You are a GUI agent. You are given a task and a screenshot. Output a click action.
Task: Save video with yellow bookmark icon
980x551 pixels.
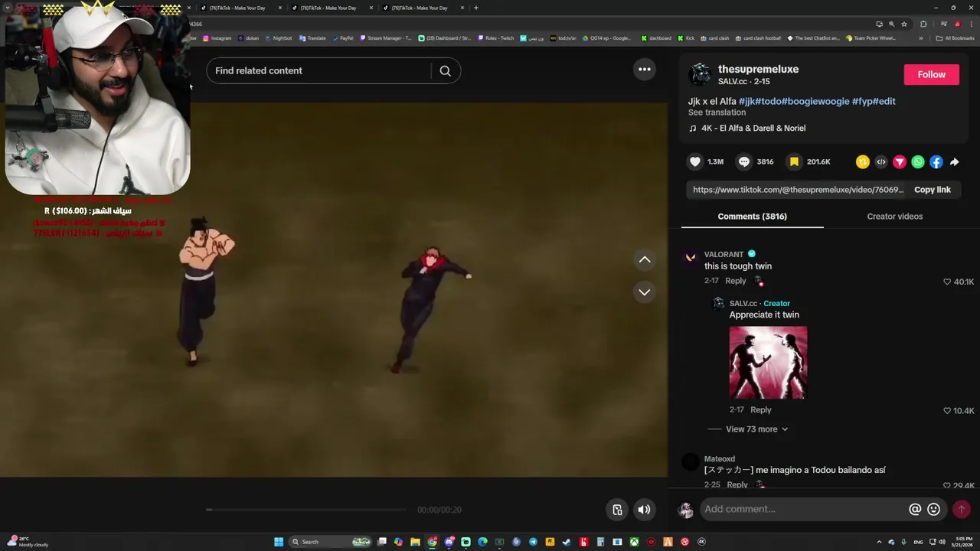coord(794,161)
